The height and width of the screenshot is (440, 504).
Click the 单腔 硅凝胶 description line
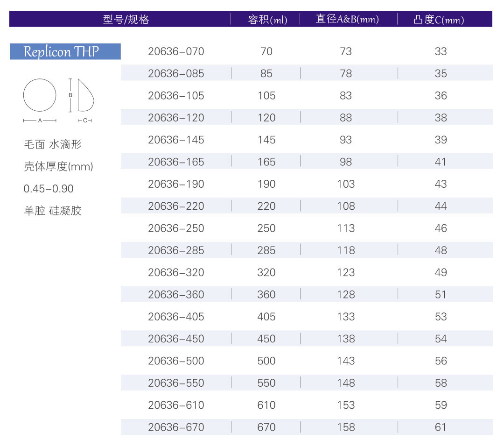(x=53, y=211)
